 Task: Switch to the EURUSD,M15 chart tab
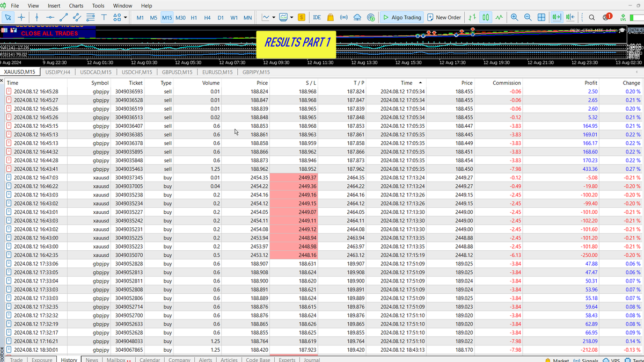pyautogui.click(x=217, y=72)
